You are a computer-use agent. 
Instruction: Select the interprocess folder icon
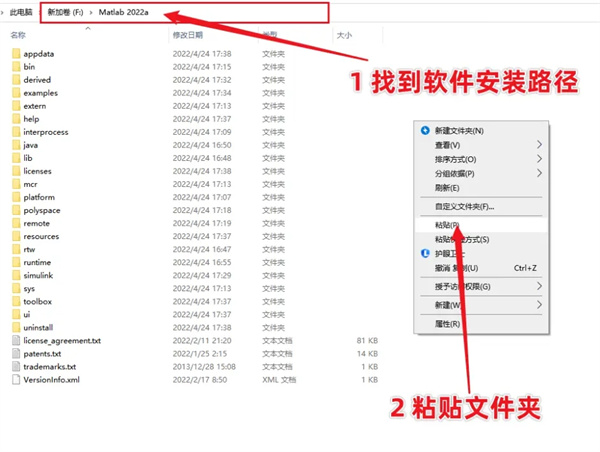(x=16, y=132)
